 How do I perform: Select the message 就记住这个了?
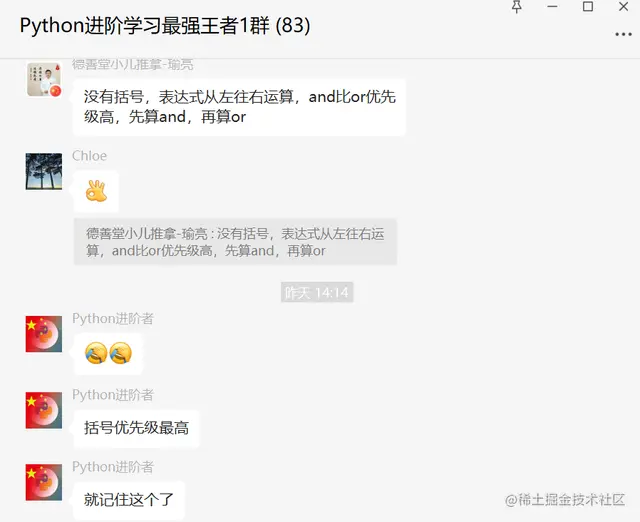tap(129, 500)
